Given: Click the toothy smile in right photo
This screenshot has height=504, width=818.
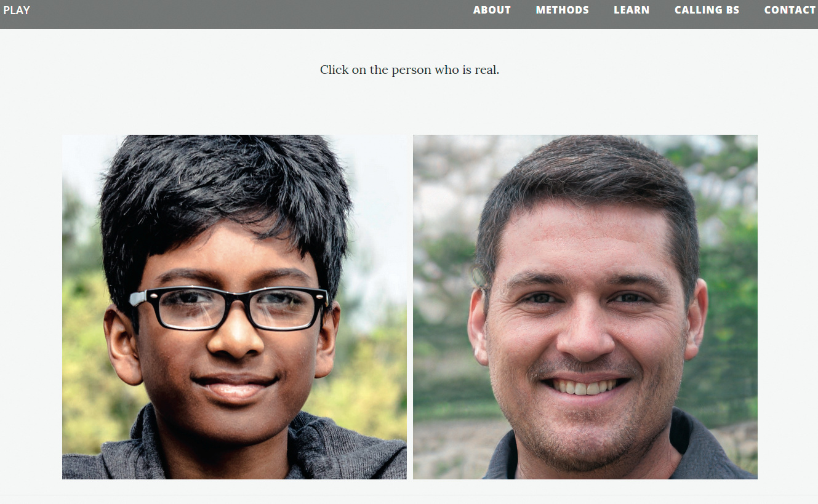Looking at the screenshot, I should point(585,386).
